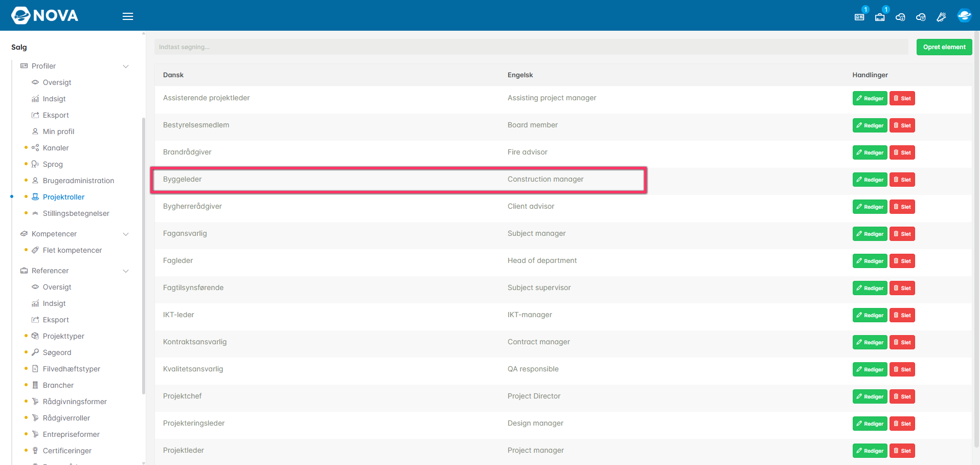Open the planet user avatar menu

pyautogui.click(x=964, y=15)
